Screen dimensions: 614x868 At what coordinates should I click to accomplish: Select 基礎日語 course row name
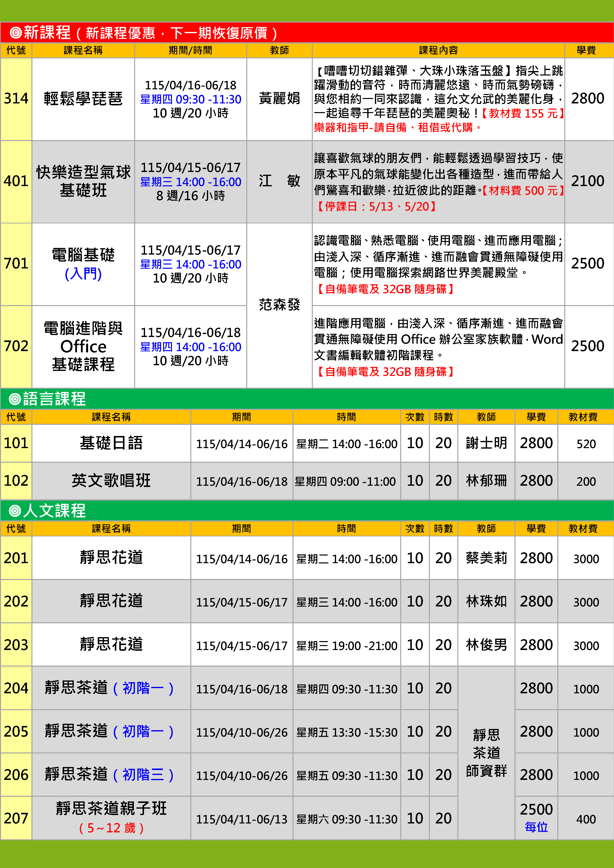click(111, 443)
